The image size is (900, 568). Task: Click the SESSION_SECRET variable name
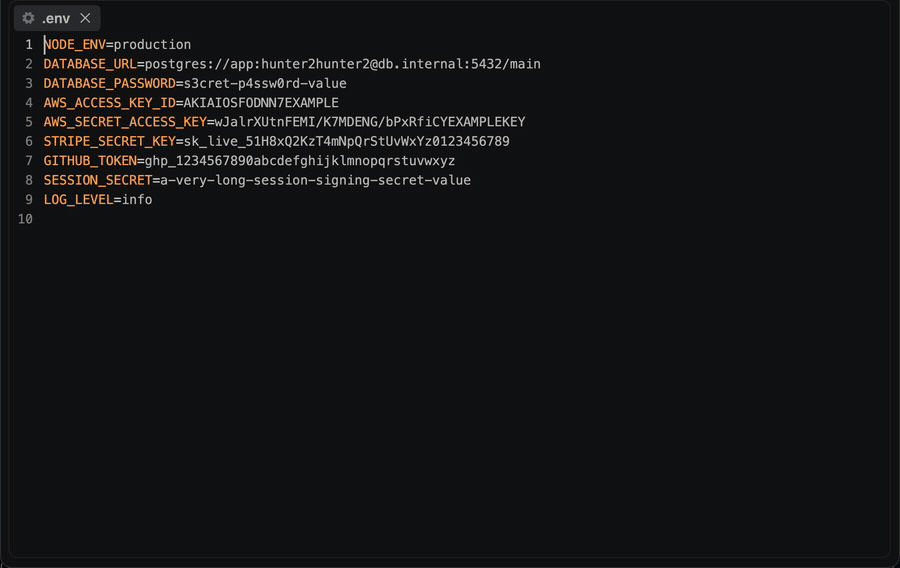[98, 181]
